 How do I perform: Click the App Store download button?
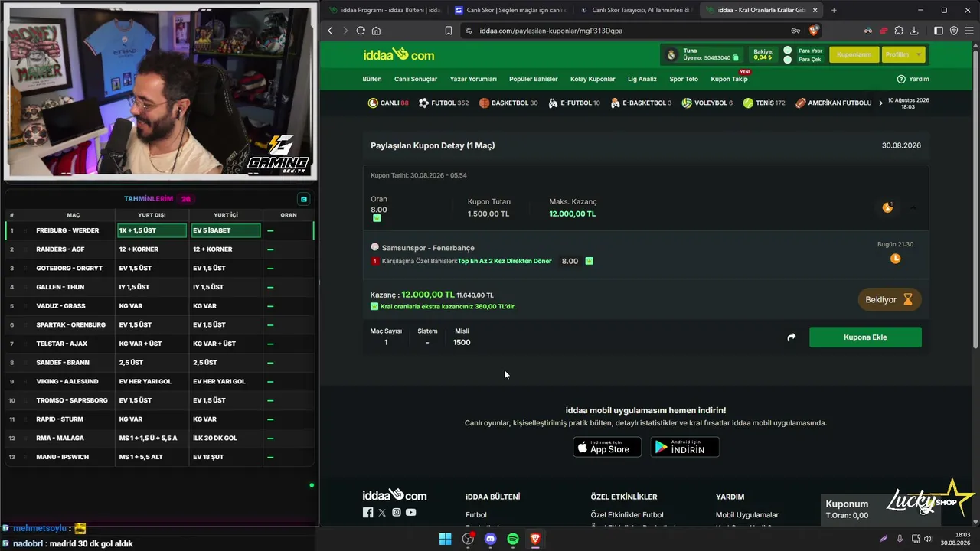click(x=607, y=447)
